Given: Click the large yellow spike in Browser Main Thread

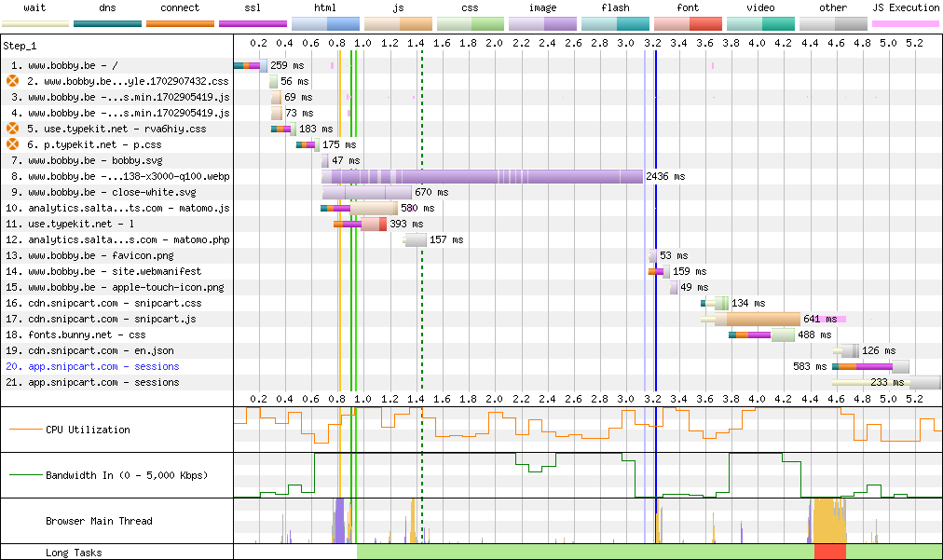Looking at the screenshot, I should 828,521.
